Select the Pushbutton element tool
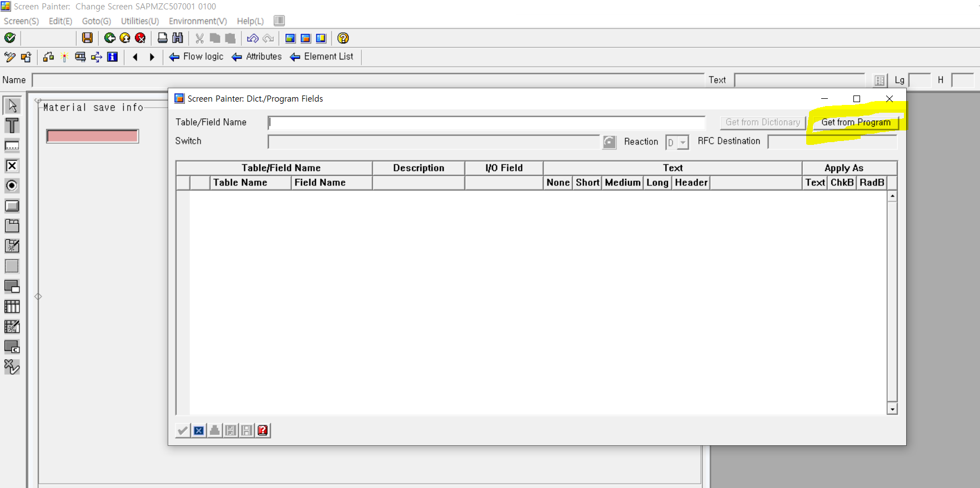 12,206
